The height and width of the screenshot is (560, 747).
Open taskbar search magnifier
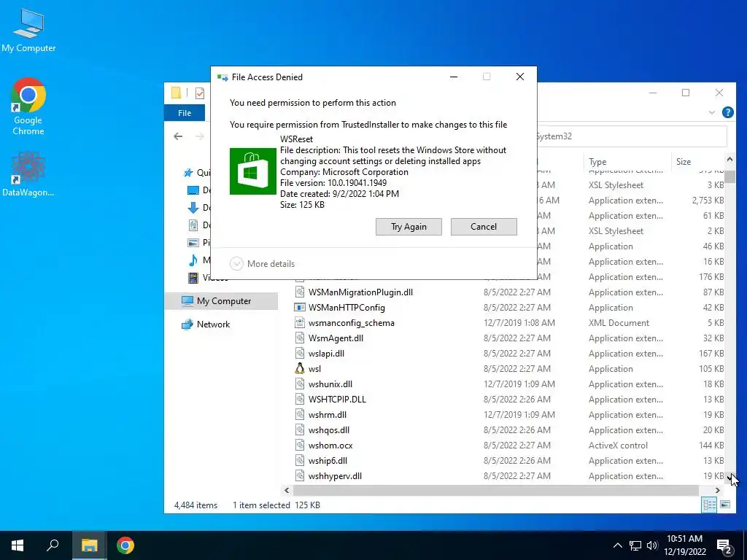[x=53, y=545]
